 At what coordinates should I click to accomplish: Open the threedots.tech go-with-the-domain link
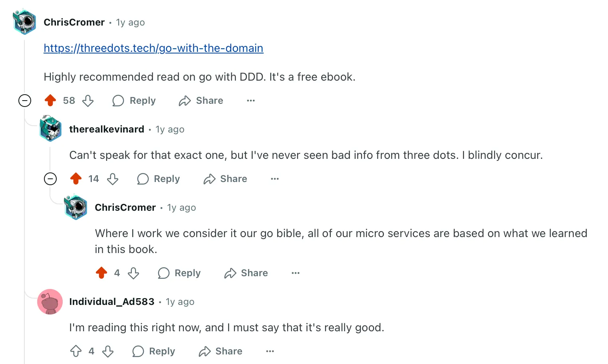(x=153, y=48)
